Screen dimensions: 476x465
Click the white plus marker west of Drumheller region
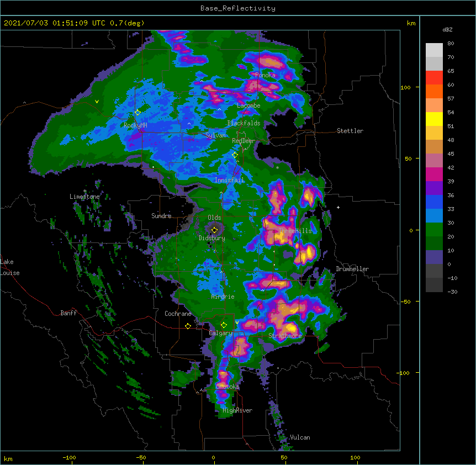[x=338, y=207]
